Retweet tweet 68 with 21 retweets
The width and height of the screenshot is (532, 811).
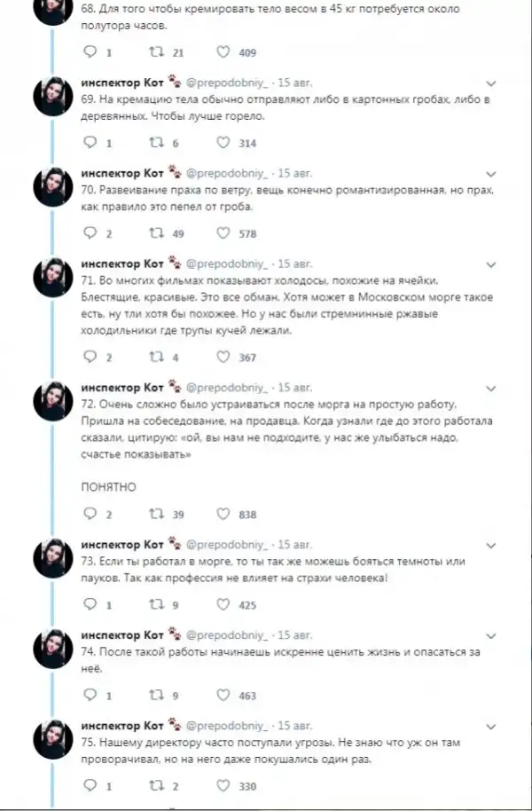[156, 52]
